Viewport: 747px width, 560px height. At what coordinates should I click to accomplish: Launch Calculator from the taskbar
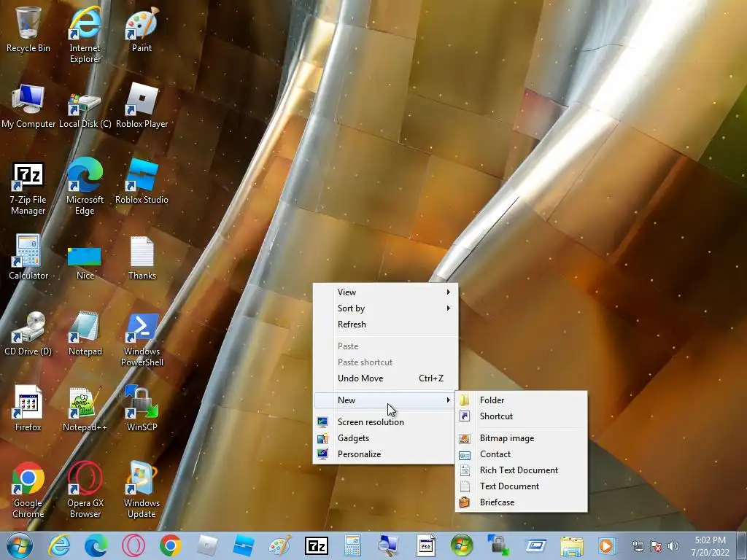(x=352, y=545)
